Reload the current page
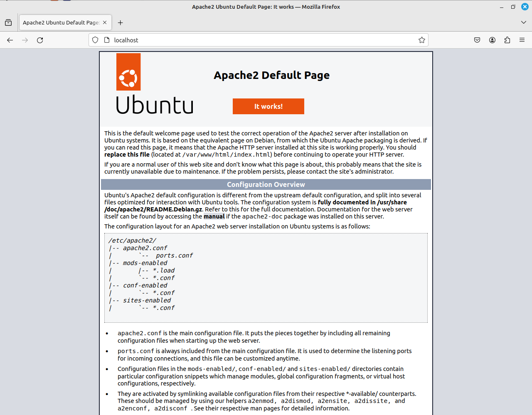 39,40
